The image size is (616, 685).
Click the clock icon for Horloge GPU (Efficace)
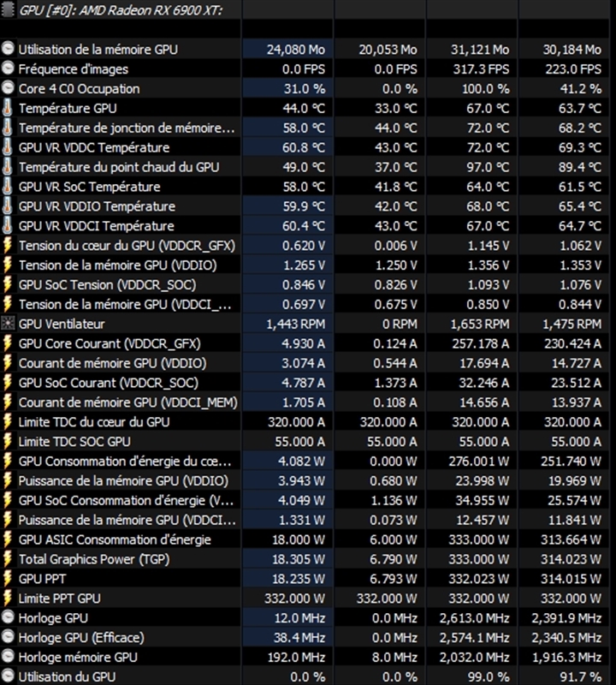(x=8, y=637)
